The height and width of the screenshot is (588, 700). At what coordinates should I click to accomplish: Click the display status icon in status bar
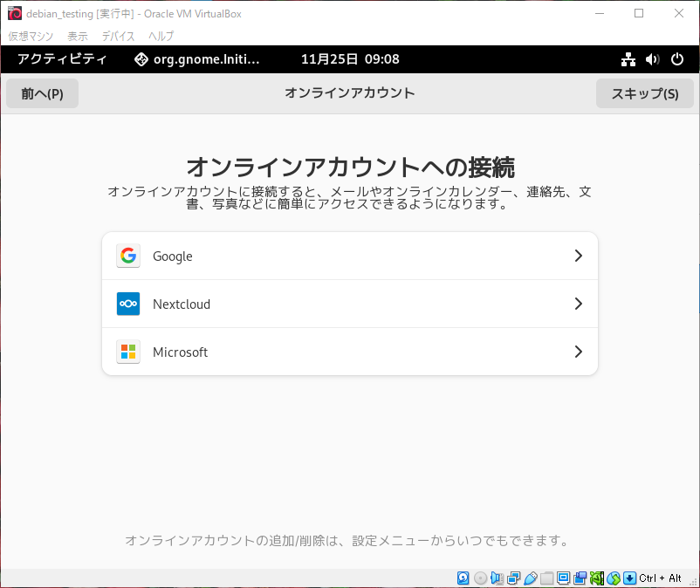coord(563,578)
